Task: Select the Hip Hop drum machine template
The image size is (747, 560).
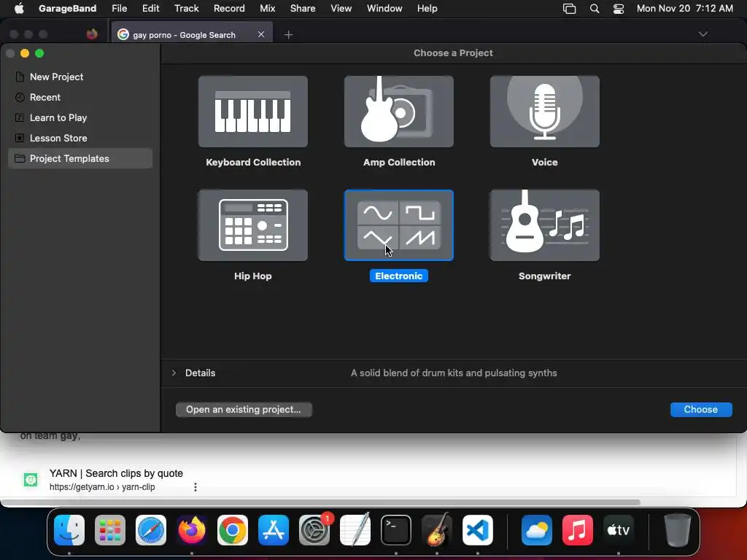Action: coord(253,225)
